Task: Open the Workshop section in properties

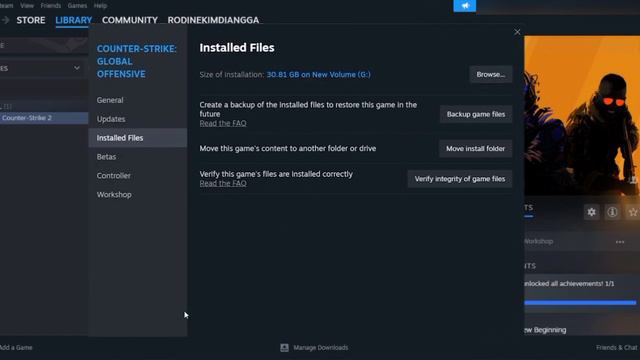Action: pyautogui.click(x=138, y=195)
